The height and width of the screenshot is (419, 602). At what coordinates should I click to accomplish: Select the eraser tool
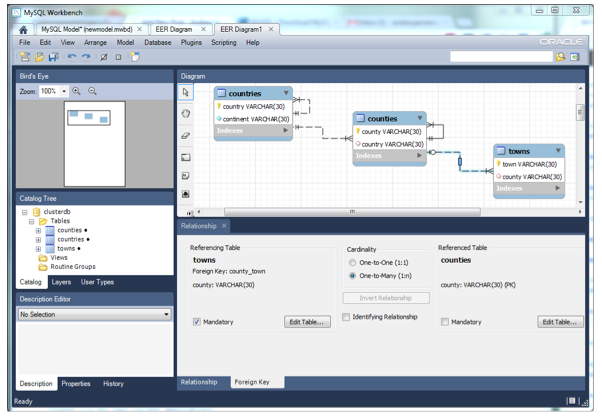point(186,136)
